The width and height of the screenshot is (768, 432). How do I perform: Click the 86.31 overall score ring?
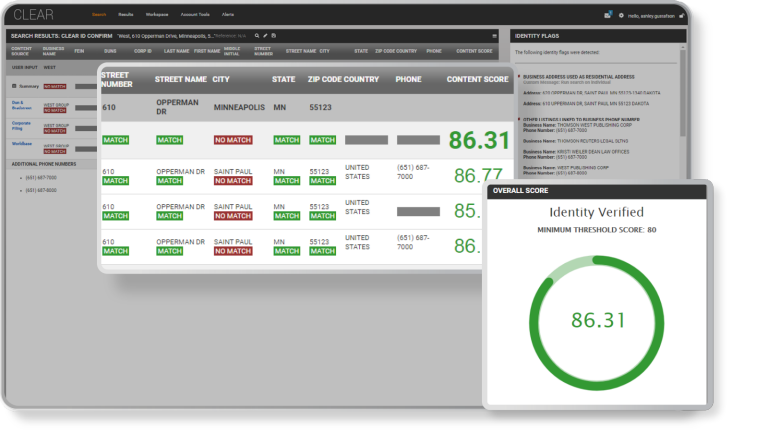(x=597, y=320)
